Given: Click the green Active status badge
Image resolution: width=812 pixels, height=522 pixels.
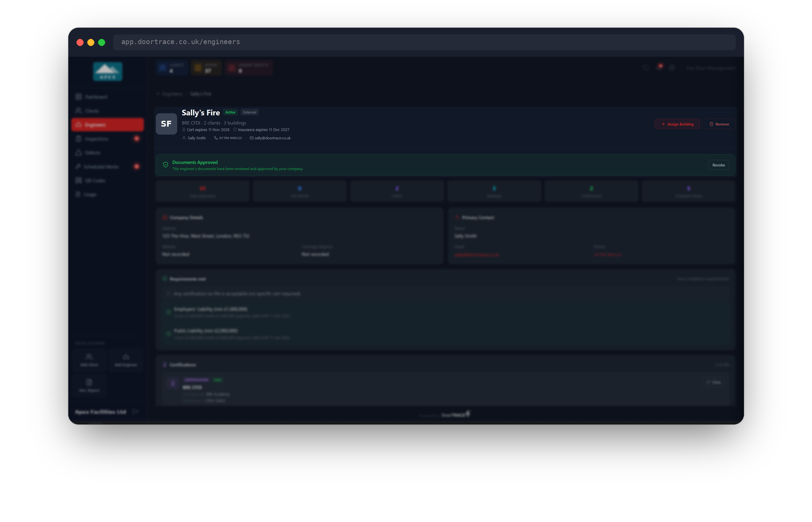Looking at the screenshot, I should [230, 112].
